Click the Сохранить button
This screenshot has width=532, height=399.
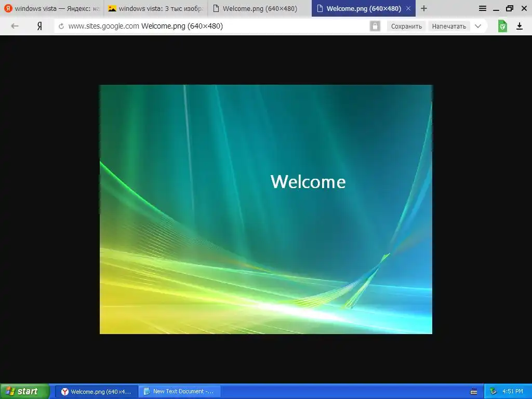coord(406,26)
